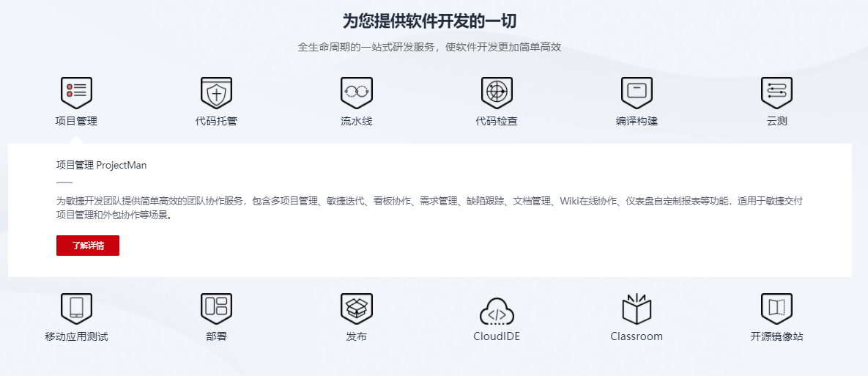Click the 部署 layout panels icon
The image size is (868, 376).
(x=216, y=309)
